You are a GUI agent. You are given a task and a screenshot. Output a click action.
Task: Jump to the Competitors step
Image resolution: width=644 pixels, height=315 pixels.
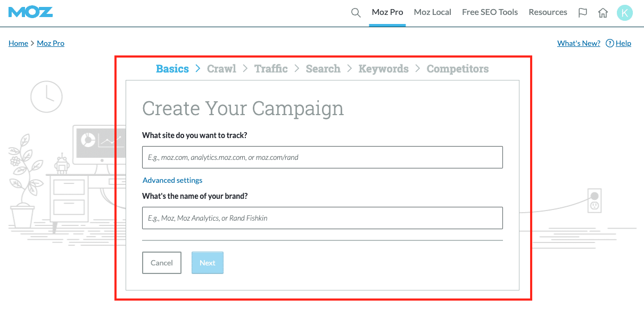pos(457,69)
